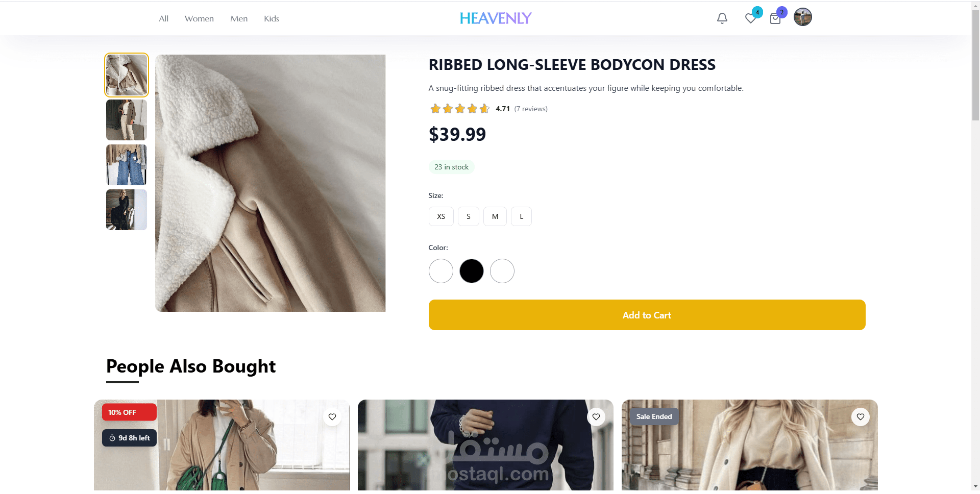Show the jeans outfit thumbnail
Screen dimensions: 980x494
(x=127, y=165)
